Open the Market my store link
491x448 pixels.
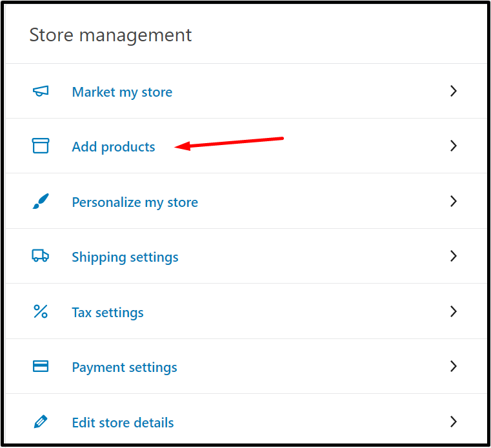[x=122, y=92]
